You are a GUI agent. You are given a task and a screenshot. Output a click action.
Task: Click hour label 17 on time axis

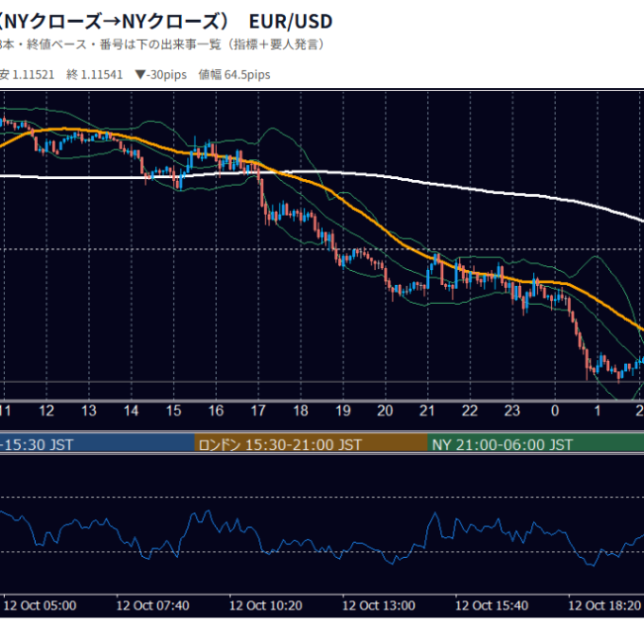(x=259, y=411)
